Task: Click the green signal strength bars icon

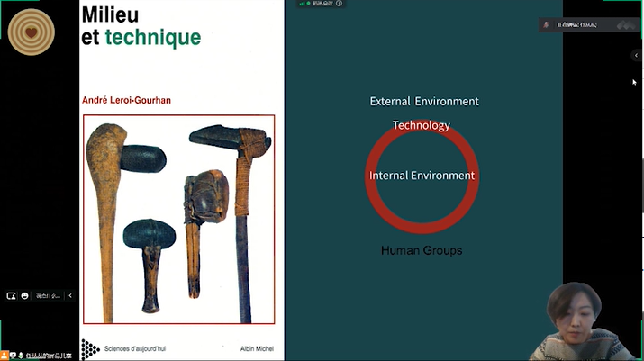Action: click(x=302, y=4)
